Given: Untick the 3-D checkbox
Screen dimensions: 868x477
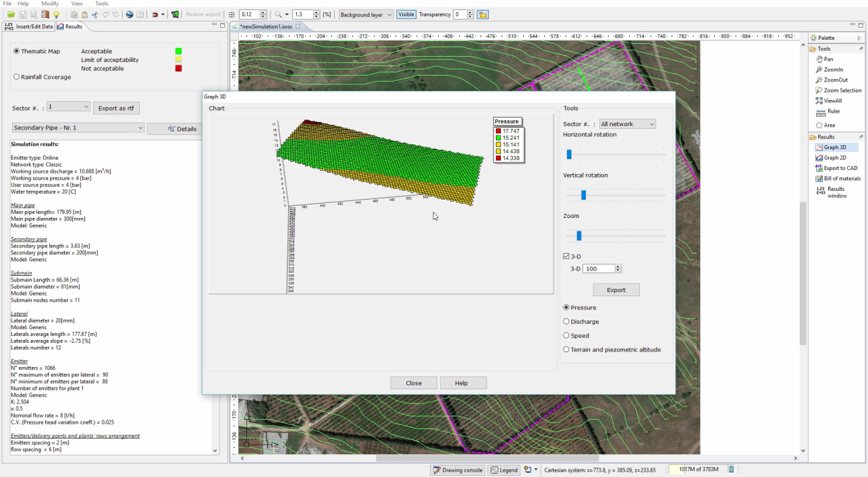Looking at the screenshot, I should 566,256.
